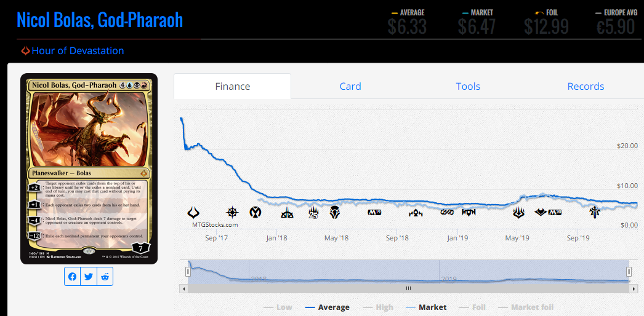
Task: Toggle the Low price series in legend
Action: pyautogui.click(x=278, y=307)
